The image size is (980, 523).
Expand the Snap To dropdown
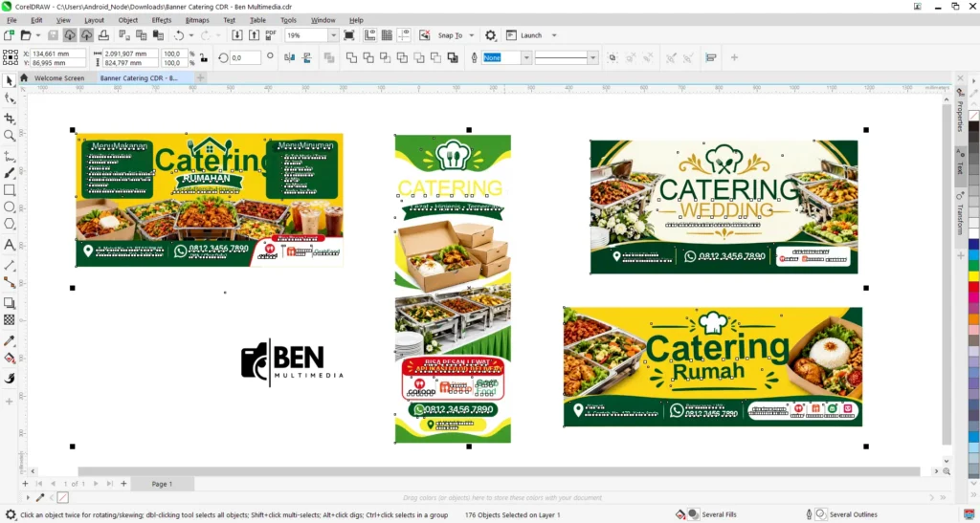pos(471,35)
